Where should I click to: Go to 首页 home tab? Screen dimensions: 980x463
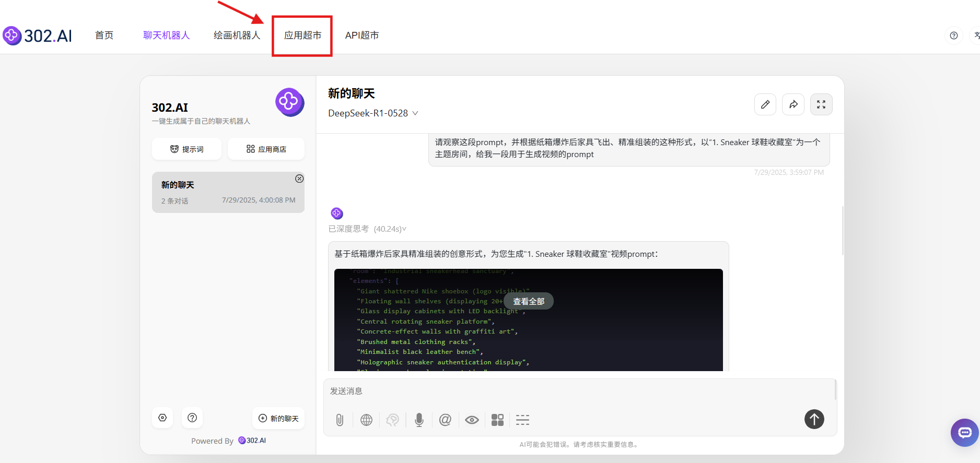(104, 35)
